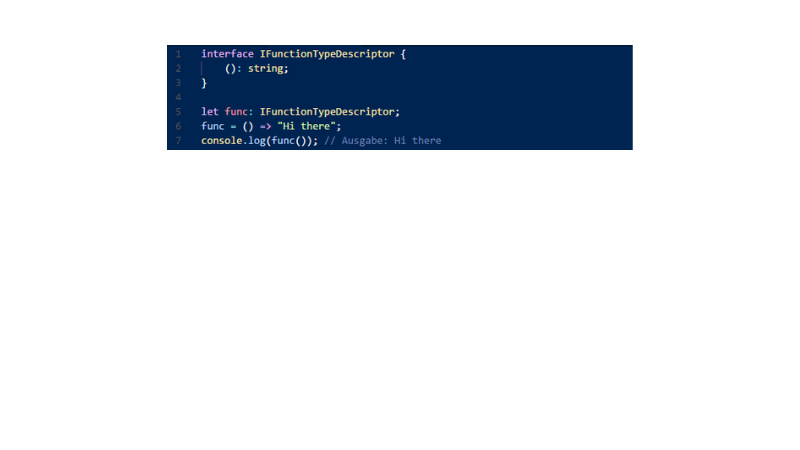Click the empty line 4 of the code
This screenshot has height=450, width=800.
[x=416, y=97]
